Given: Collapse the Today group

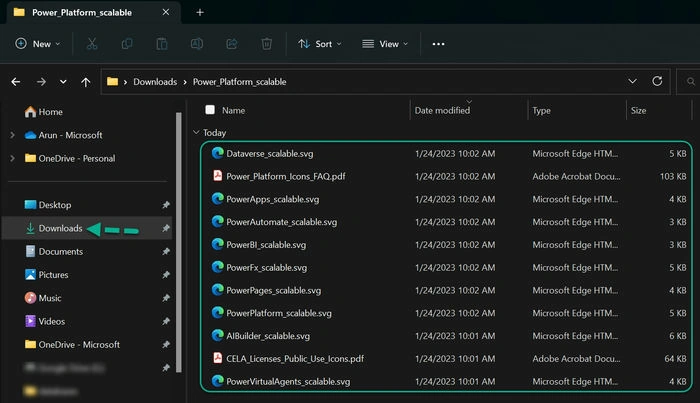Looking at the screenshot, I should 196,133.
